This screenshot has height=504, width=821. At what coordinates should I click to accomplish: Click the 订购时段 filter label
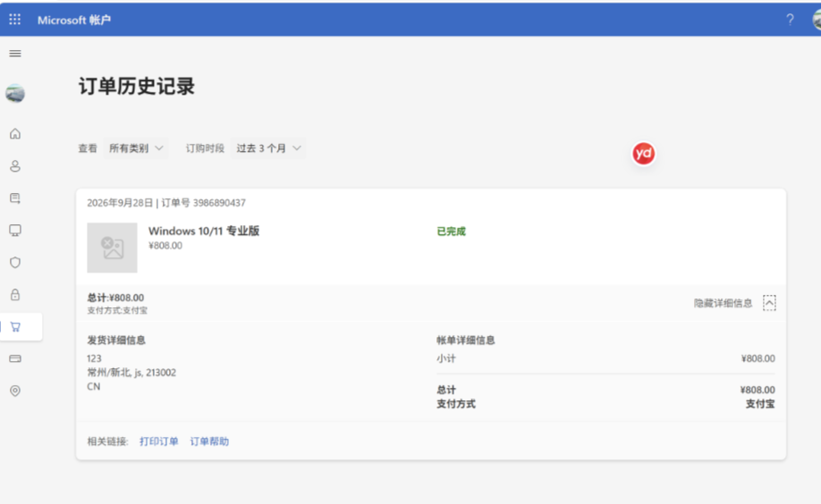coord(205,148)
